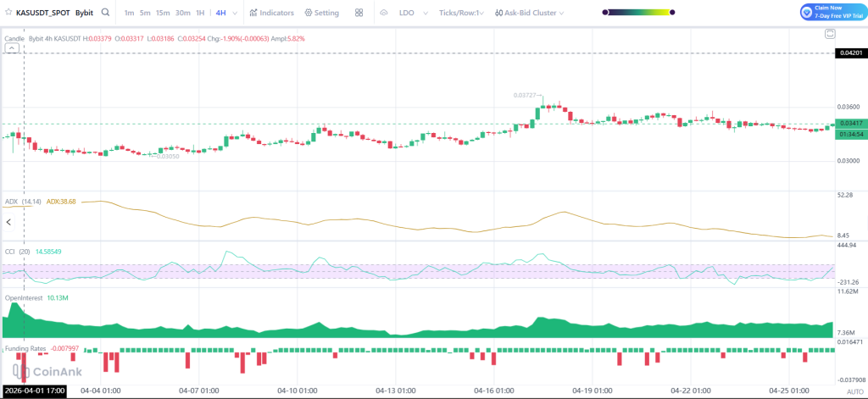Click the AUTO scale button
This screenshot has width=868, height=399.
coord(854,391)
